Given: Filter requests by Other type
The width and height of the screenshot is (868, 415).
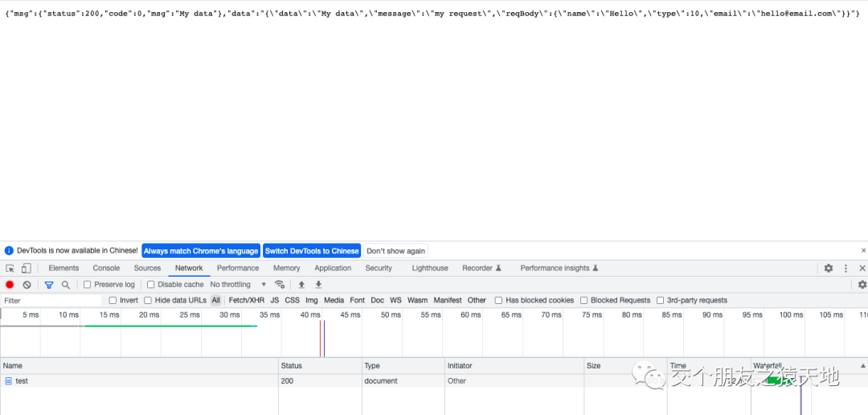Looking at the screenshot, I should click(x=477, y=300).
